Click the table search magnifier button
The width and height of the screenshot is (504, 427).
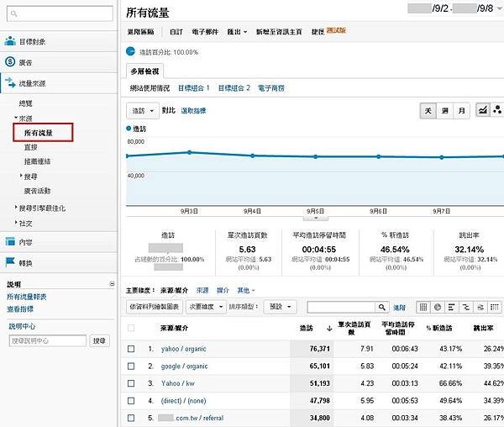pos(382,307)
